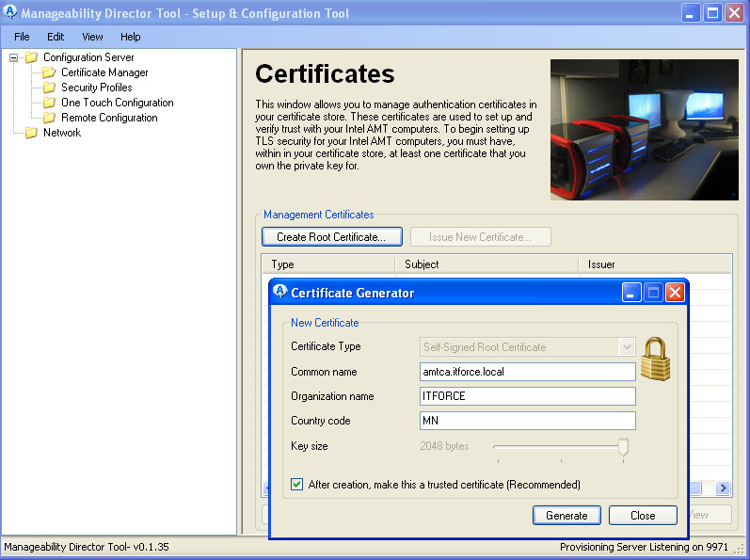This screenshot has width=750, height=560.
Task: Close the Certificate Generator dialog window
Action: (x=675, y=292)
